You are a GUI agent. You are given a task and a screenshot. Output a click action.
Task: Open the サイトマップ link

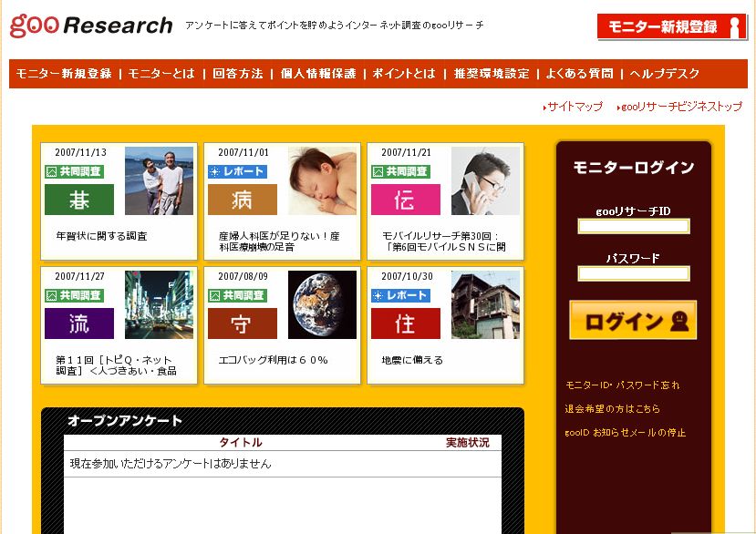pos(573,107)
